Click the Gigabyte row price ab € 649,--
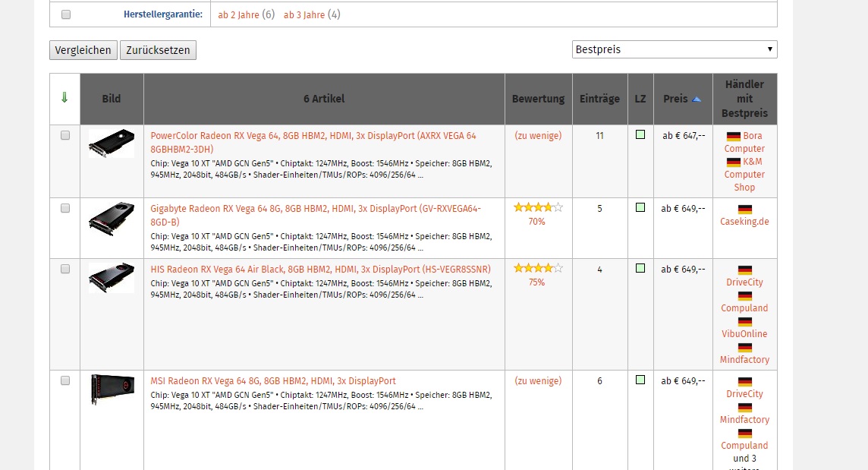Viewport: 868px width, 470px height. point(683,208)
